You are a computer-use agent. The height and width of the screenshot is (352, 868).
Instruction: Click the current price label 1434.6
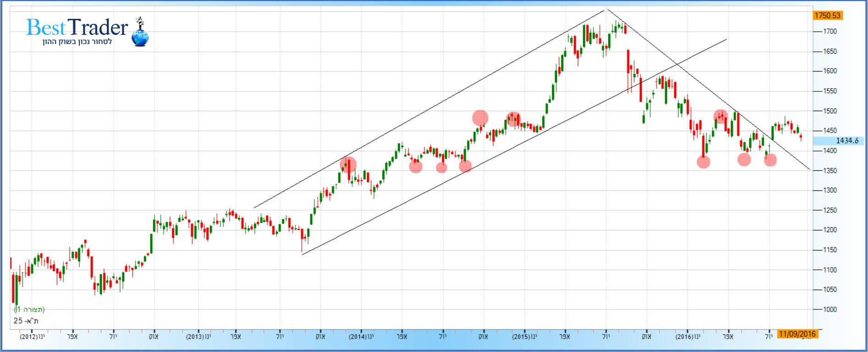pyautogui.click(x=846, y=140)
